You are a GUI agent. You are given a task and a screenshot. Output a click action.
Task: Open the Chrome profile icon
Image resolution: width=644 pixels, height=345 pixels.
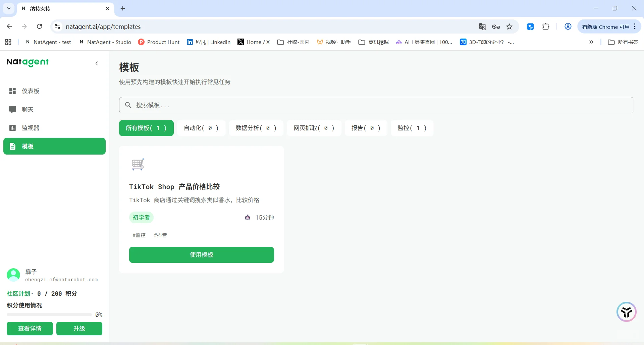click(568, 26)
